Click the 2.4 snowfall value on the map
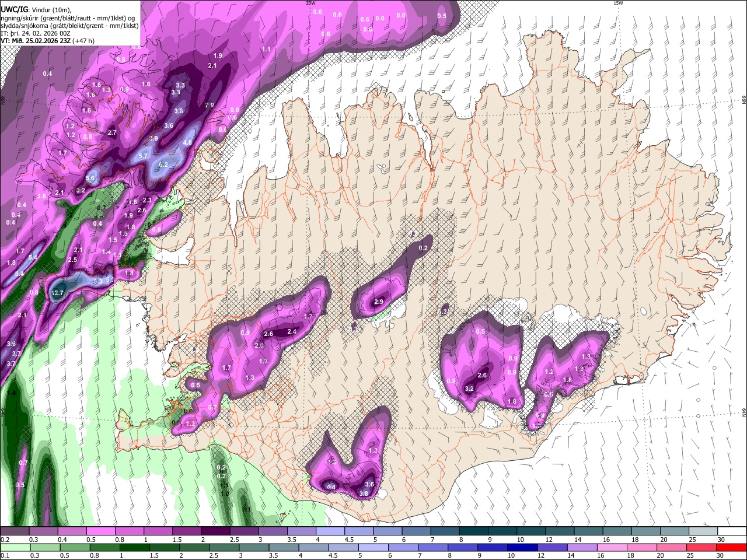Viewport: 747px width, 560px height. coord(292,332)
